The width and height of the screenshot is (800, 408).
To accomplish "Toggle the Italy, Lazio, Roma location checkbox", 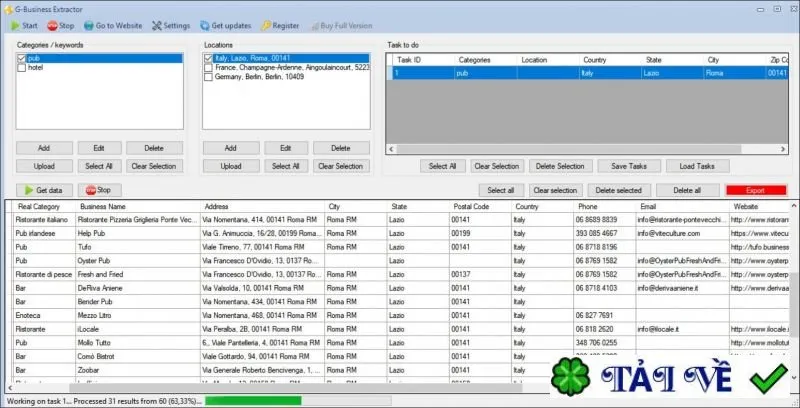I will (208, 58).
